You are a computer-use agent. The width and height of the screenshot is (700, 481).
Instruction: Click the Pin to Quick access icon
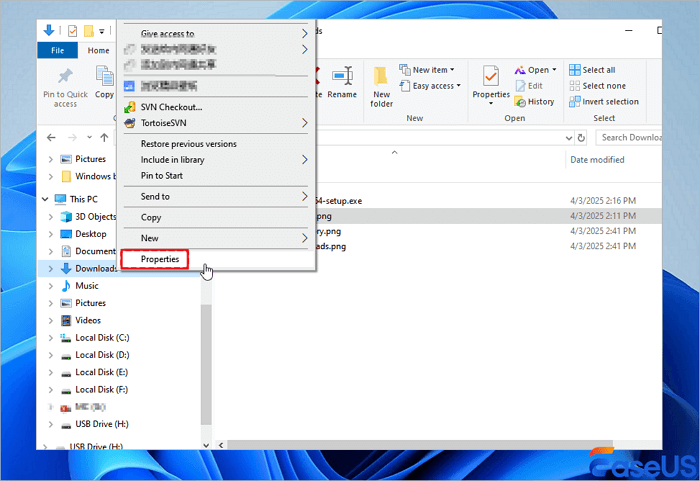coord(65,76)
